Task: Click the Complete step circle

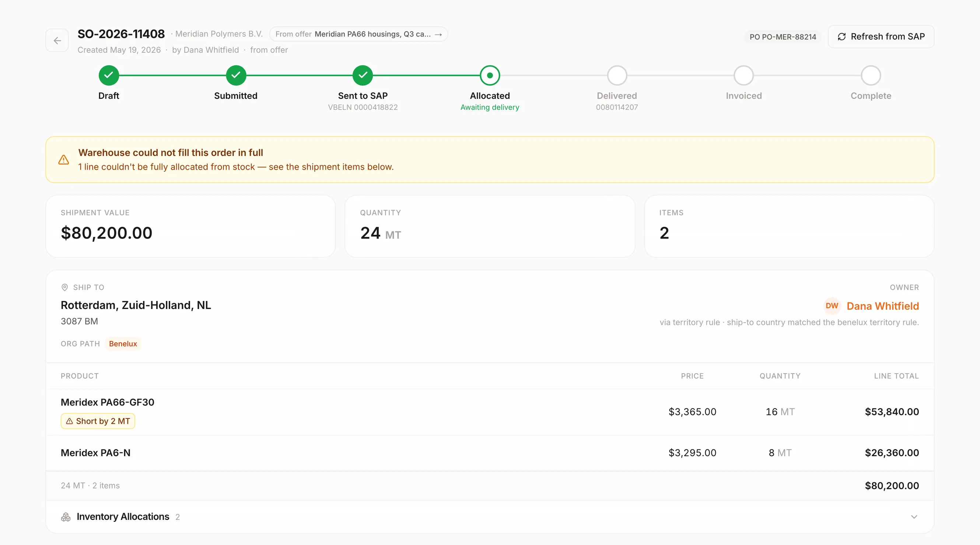Action: [x=871, y=76]
